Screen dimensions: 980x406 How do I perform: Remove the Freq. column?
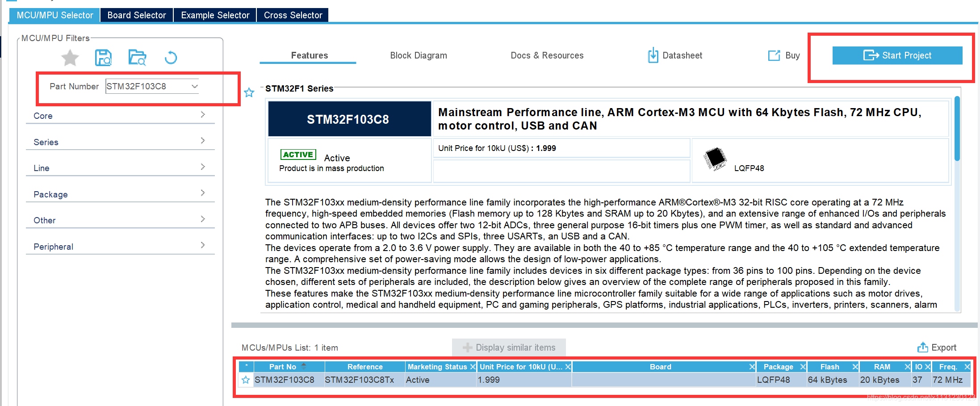[x=967, y=367]
